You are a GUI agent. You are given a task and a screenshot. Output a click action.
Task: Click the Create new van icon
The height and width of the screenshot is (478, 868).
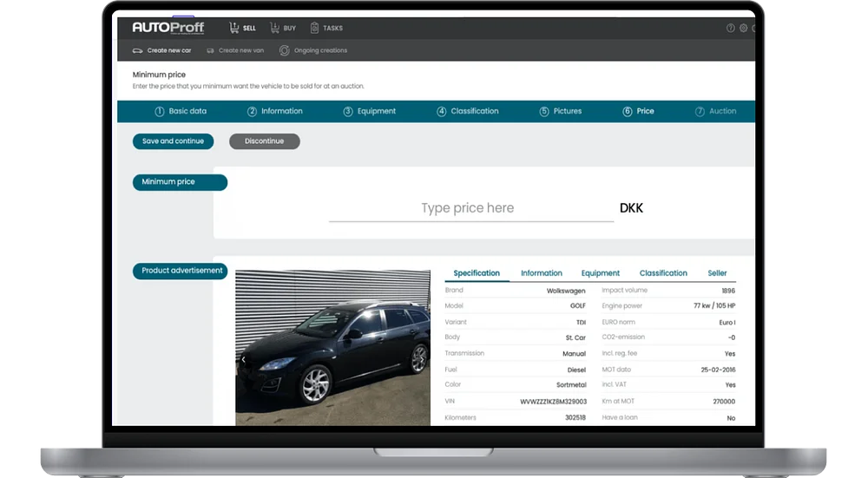click(x=210, y=50)
